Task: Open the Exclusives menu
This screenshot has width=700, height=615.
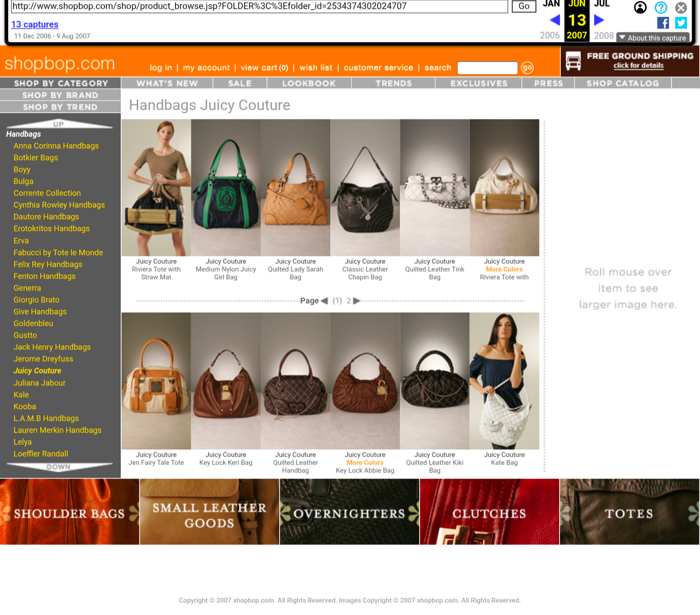Action: [x=479, y=83]
